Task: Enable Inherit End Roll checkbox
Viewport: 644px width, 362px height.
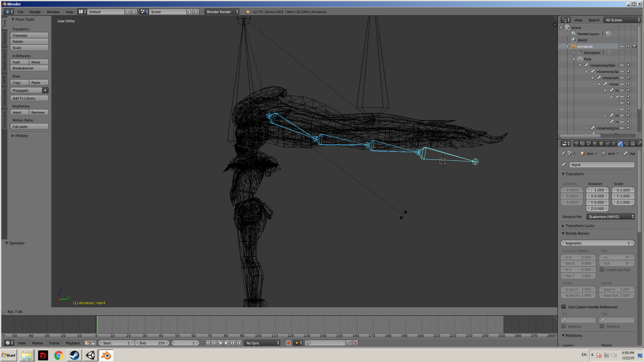Action: [602, 270]
